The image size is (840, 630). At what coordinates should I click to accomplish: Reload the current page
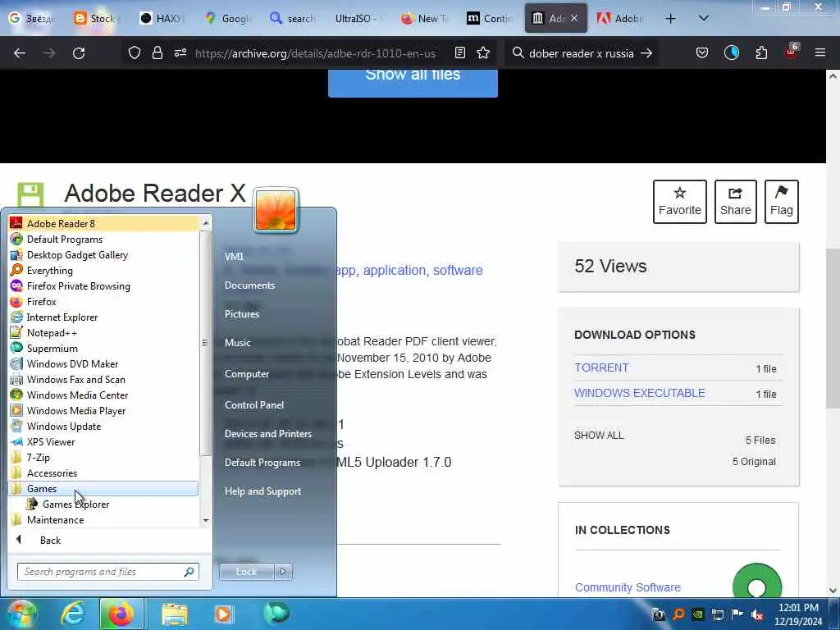click(79, 53)
